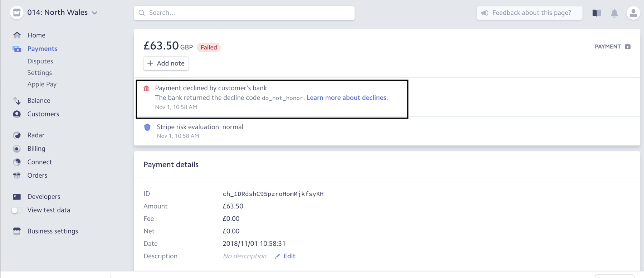
Task: Click the Customers person icon
Action: 17,114
